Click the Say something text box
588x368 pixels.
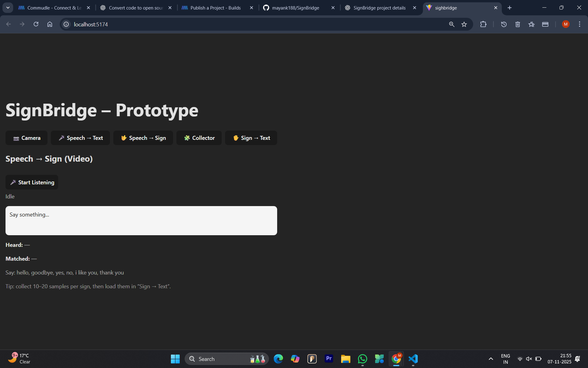click(141, 220)
